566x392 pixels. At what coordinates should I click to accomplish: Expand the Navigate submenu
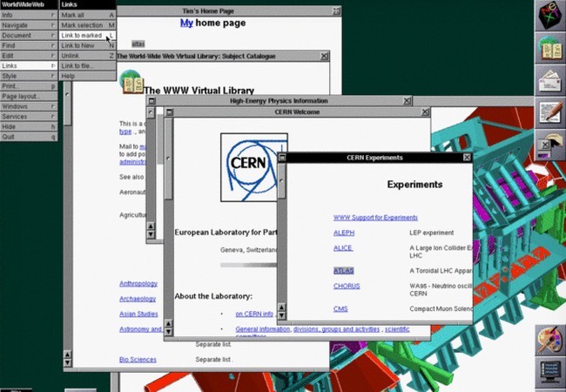pyautogui.click(x=29, y=25)
